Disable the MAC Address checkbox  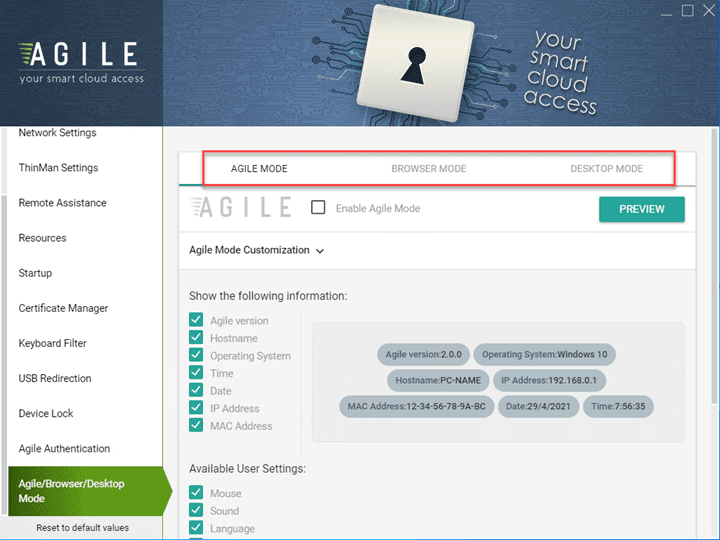(196, 425)
